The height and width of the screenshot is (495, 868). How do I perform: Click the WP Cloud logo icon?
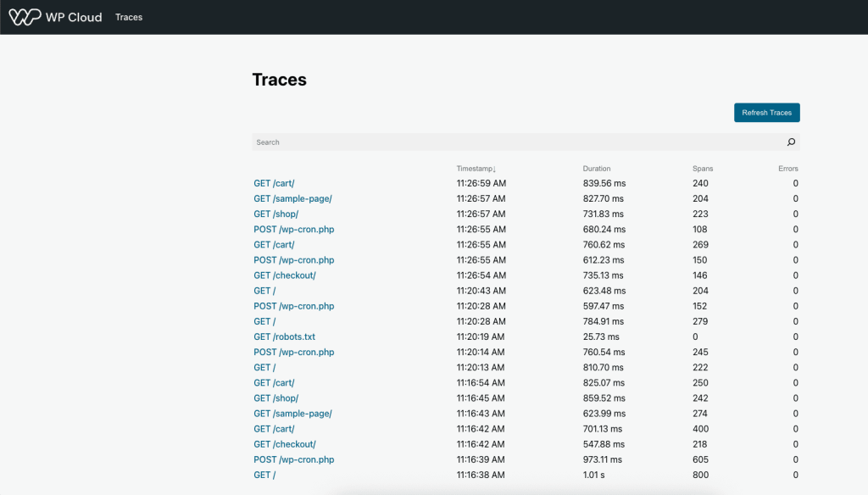pyautogui.click(x=25, y=17)
